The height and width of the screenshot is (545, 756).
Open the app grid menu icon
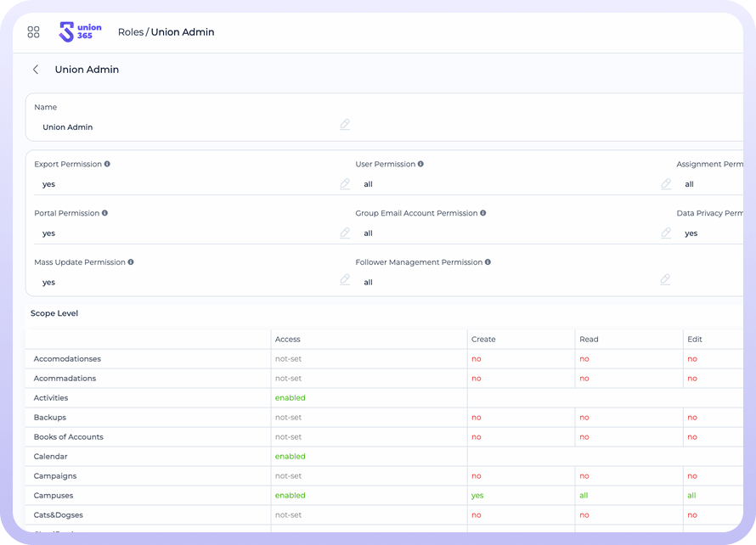click(x=34, y=32)
